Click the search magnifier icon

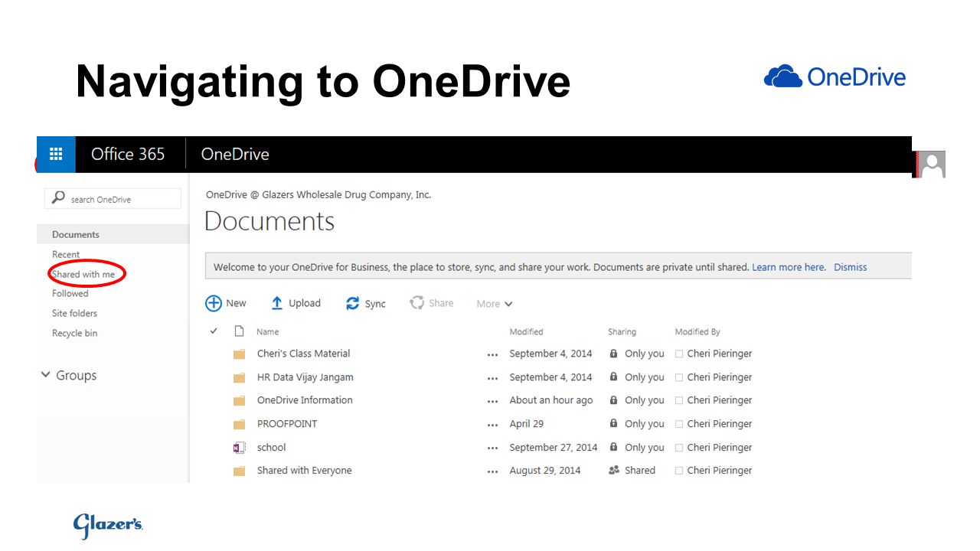58,198
